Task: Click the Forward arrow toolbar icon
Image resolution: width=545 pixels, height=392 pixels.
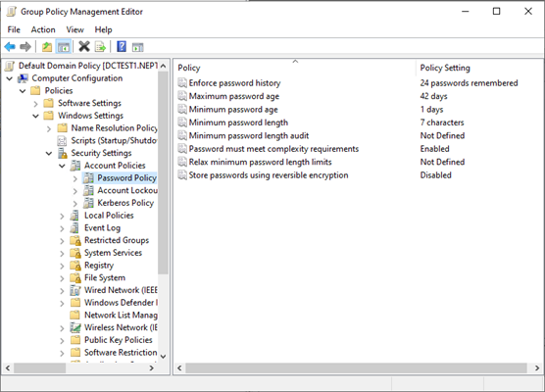Action: tap(25, 47)
